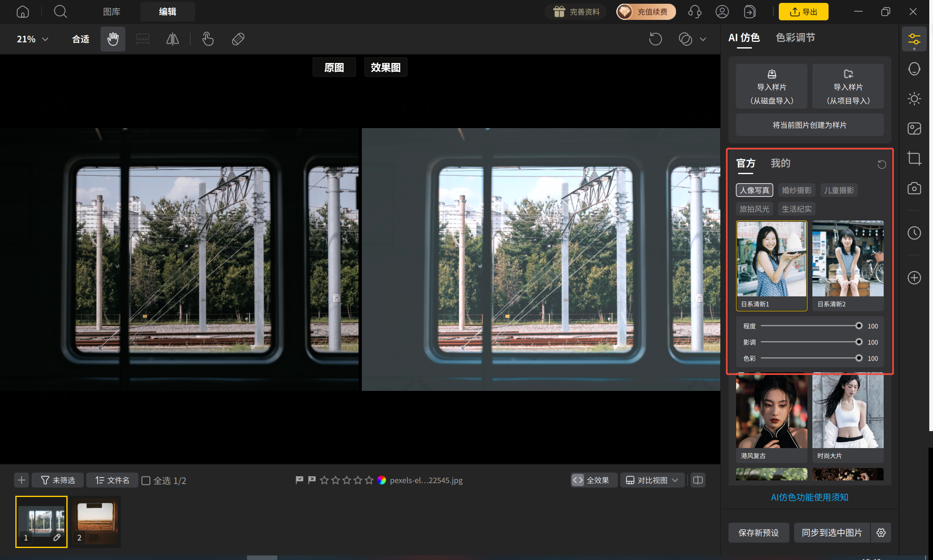Toggle the pick flag for the photo

pos(299,480)
